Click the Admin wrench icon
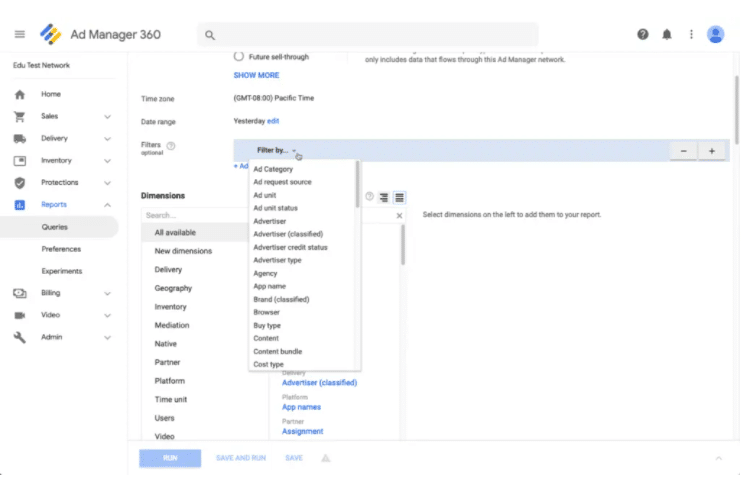This screenshot has height=489, width=747. click(20, 337)
